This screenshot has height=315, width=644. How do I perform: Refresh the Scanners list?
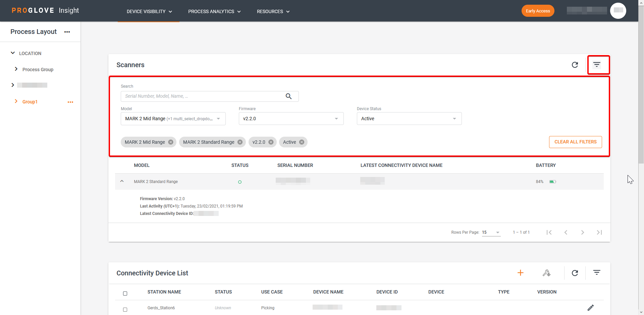(575, 65)
